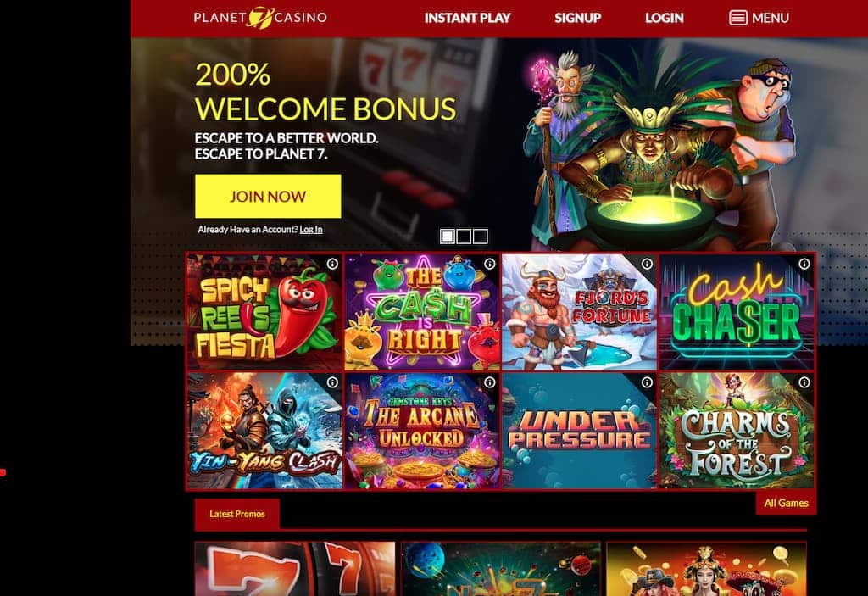
Task: Show info for Fjord's Fortune game
Action: pyautogui.click(x=647, y=265)
